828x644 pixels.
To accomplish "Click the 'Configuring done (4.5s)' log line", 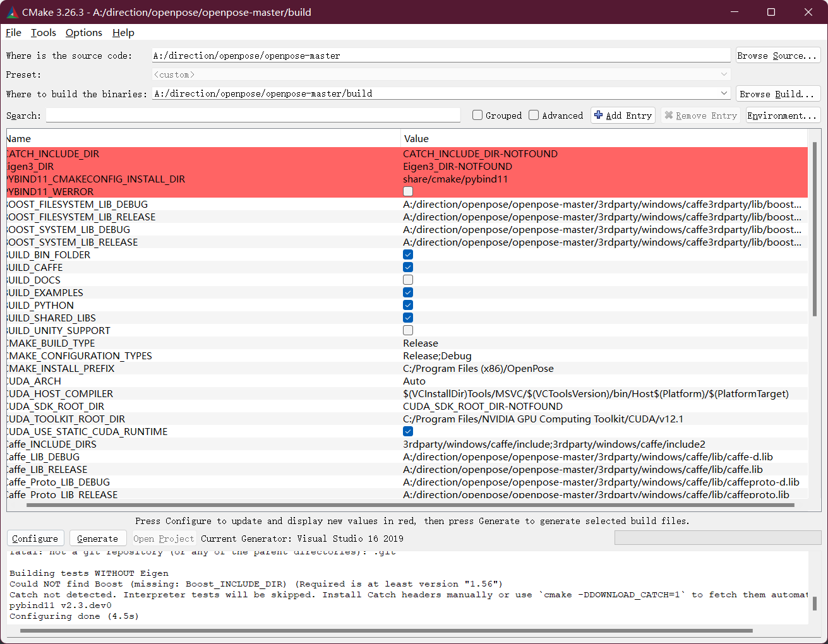I will (x=74, y=616).
